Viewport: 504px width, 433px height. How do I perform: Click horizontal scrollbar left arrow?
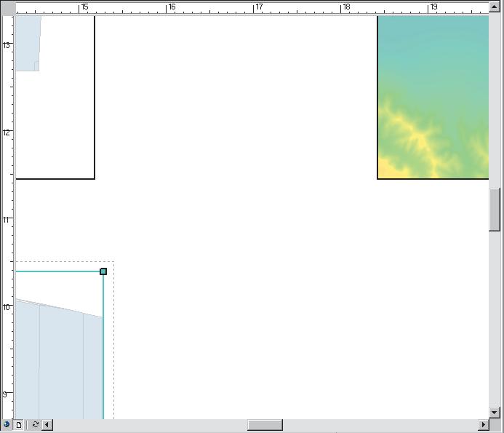(47, 425)
